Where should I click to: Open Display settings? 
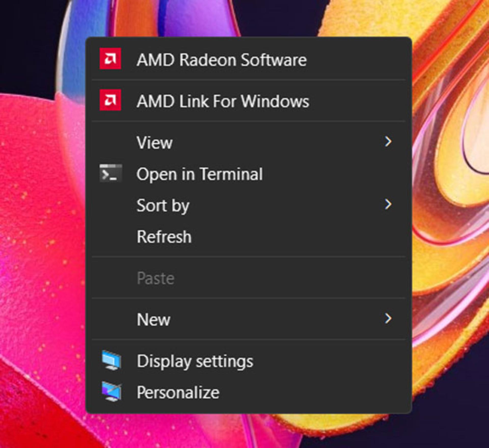[x=249, y=360]
